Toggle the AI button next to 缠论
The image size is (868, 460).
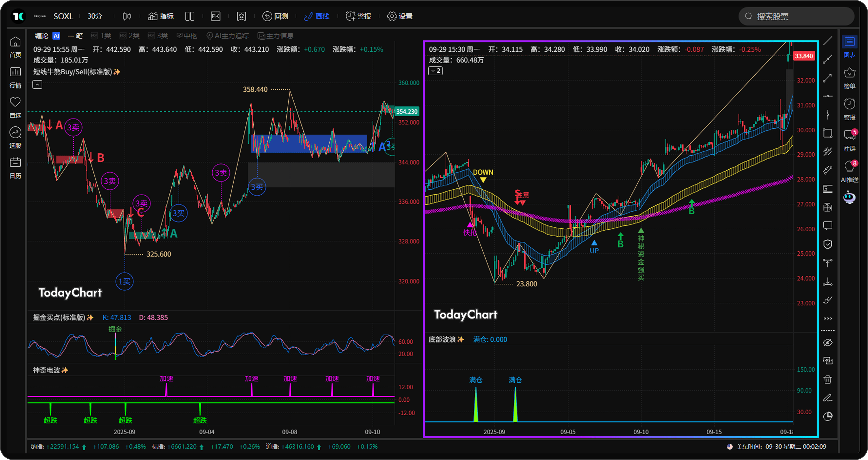click(x=57, y=36)
